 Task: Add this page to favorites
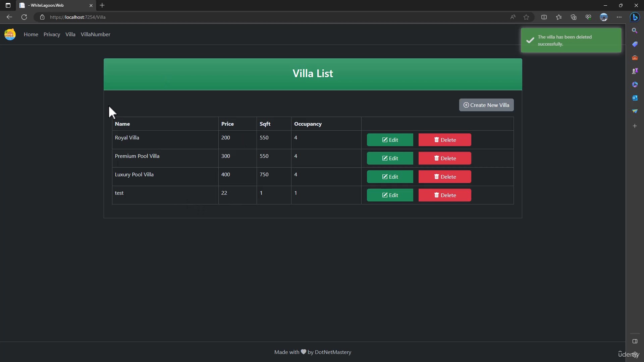click(x=526, y=17)
